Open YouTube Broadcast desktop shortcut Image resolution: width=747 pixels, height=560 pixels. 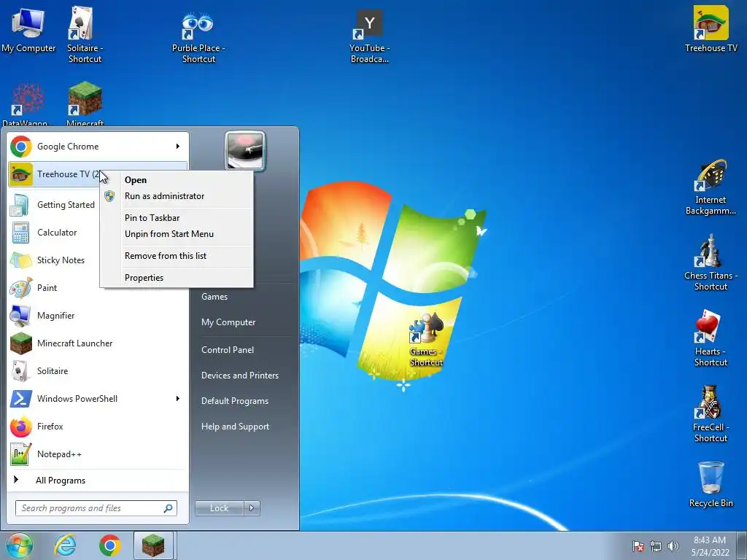[369, 36]
